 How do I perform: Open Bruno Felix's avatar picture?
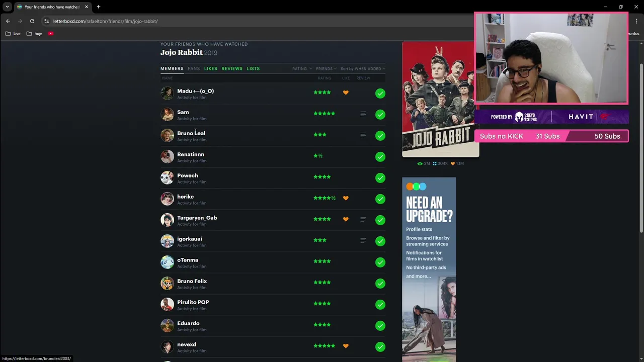pos(167,283)
